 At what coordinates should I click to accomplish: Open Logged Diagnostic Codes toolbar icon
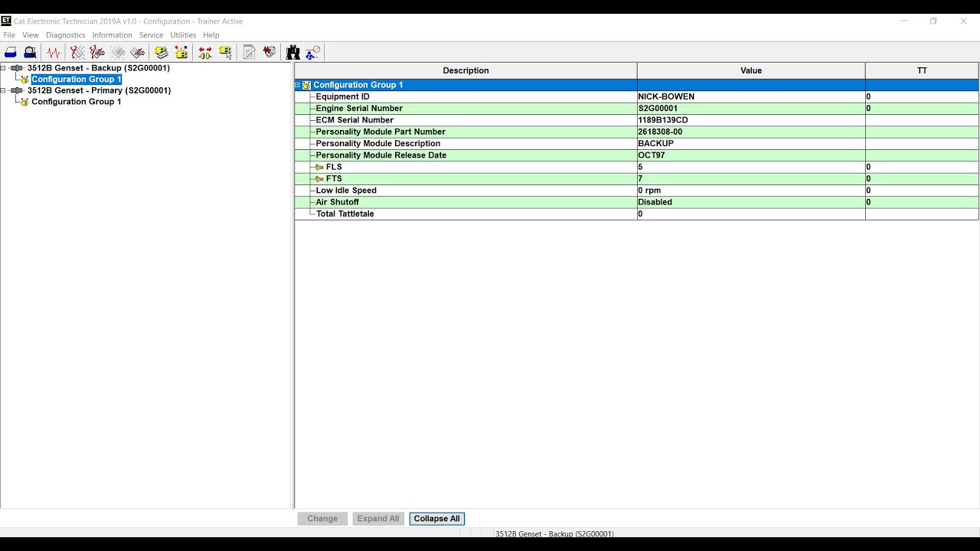click(97, 53)
